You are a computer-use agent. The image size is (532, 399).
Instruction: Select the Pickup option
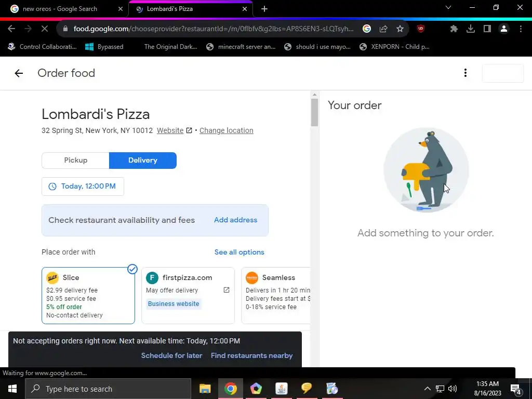point(76,160)
